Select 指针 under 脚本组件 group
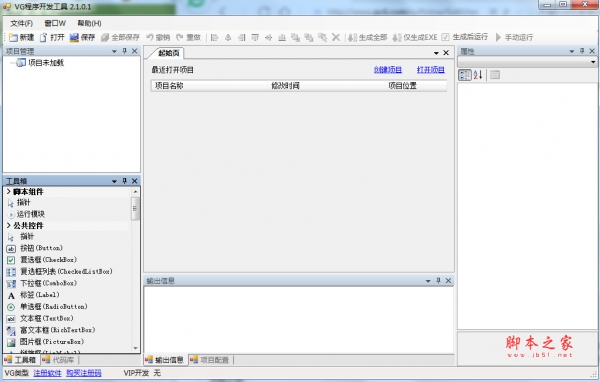Viewport: 600px width, 382px height. pos(24,202)
